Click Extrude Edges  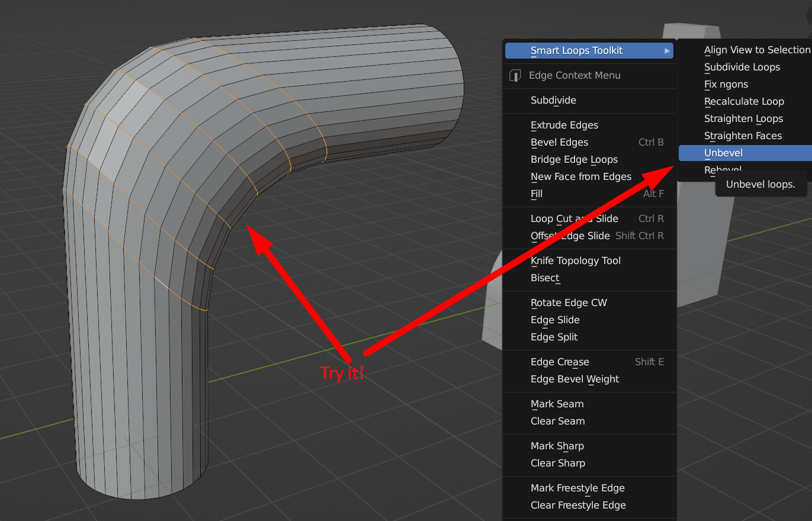[564, 125]
